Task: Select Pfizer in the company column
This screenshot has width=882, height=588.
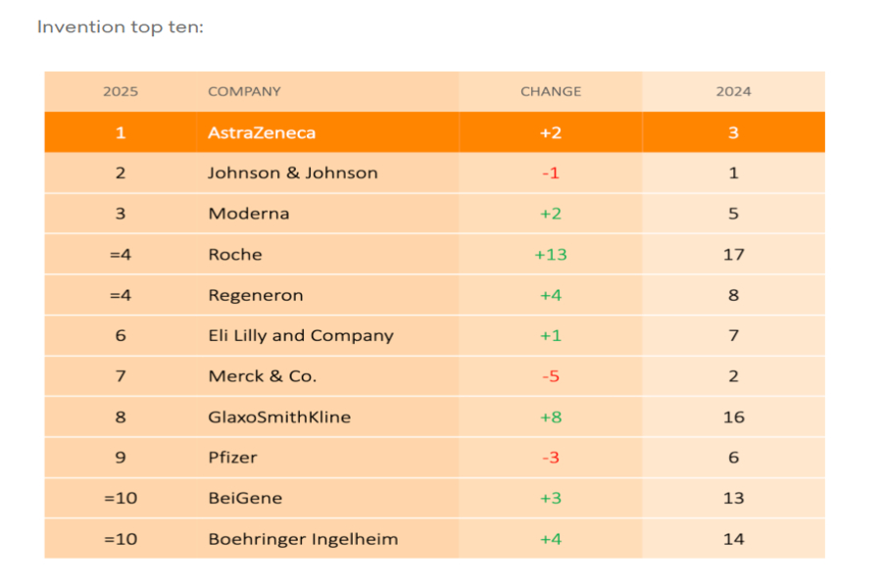Action: click(232, 458)
